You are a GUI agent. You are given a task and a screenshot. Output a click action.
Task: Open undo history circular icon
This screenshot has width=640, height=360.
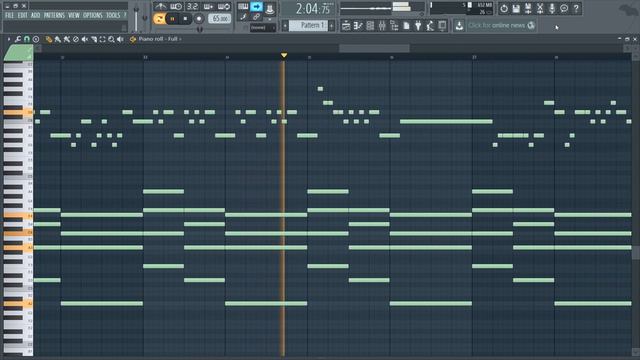pos(504,8)
